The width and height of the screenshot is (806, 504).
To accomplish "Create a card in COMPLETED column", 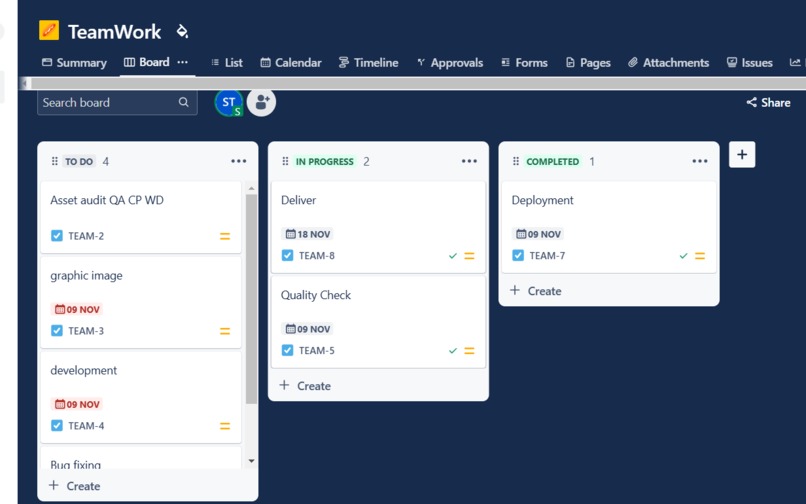I will [536, 291].
